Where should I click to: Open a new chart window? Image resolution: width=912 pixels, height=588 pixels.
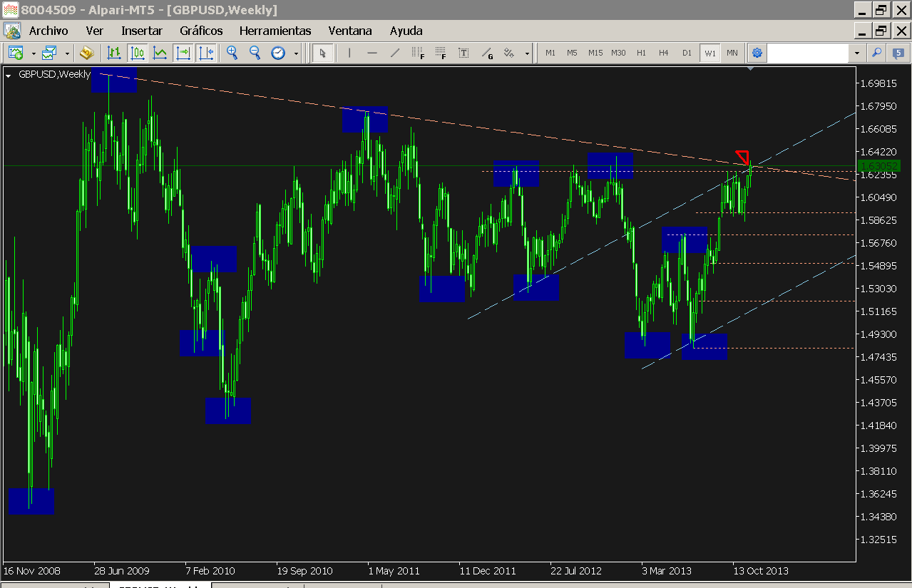coord(16,53)
